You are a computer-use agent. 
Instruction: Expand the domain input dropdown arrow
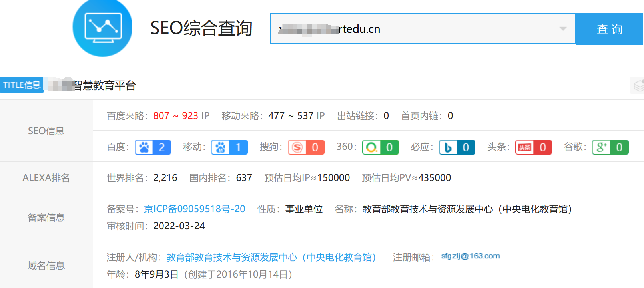pos(563,29)
